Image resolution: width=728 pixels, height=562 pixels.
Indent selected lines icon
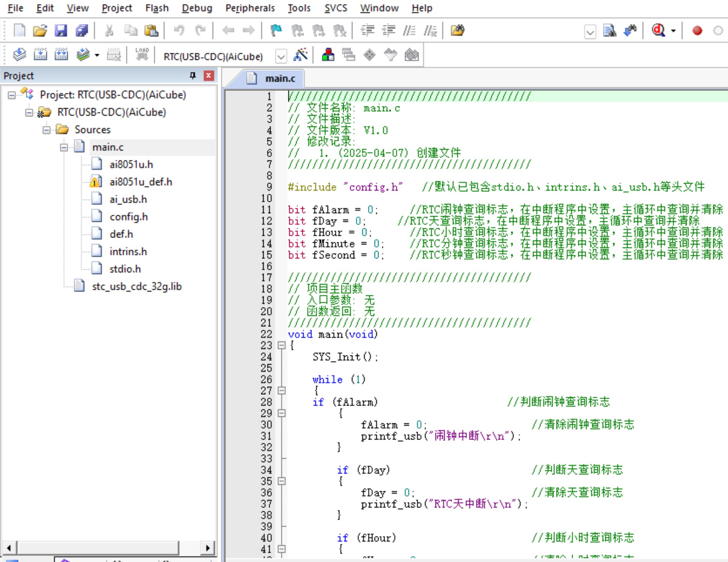(x=367, y=30)
